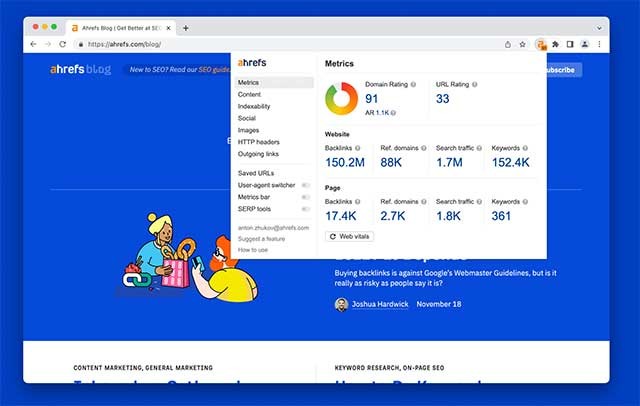
Task: Open the SEO guide link in header
Action: click(214, 70)
